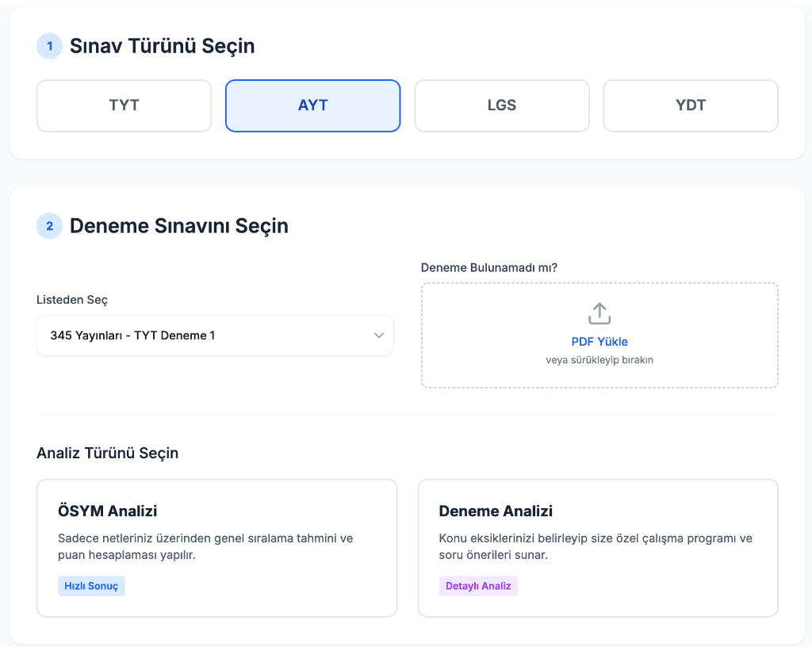Screen dimensions: 812x647
Task: Click the 'Deneme Bulunamadı mı?' label
Action: [489, 267]
